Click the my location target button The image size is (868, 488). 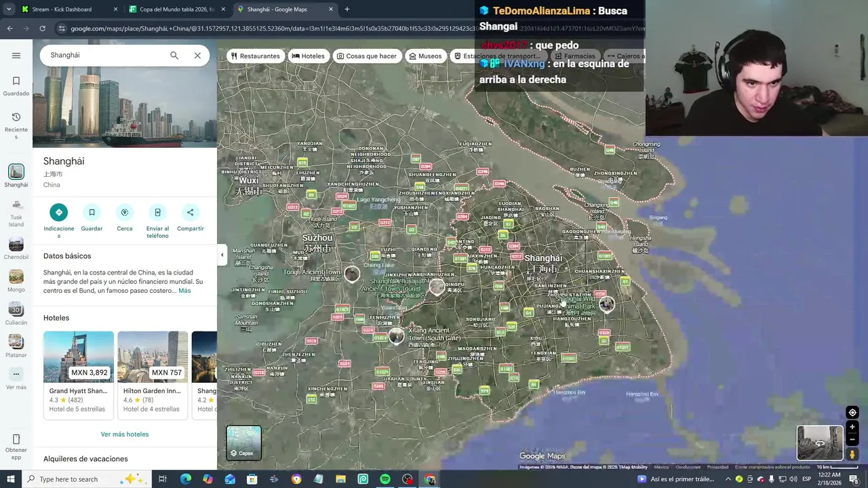[x=852, y=413]
